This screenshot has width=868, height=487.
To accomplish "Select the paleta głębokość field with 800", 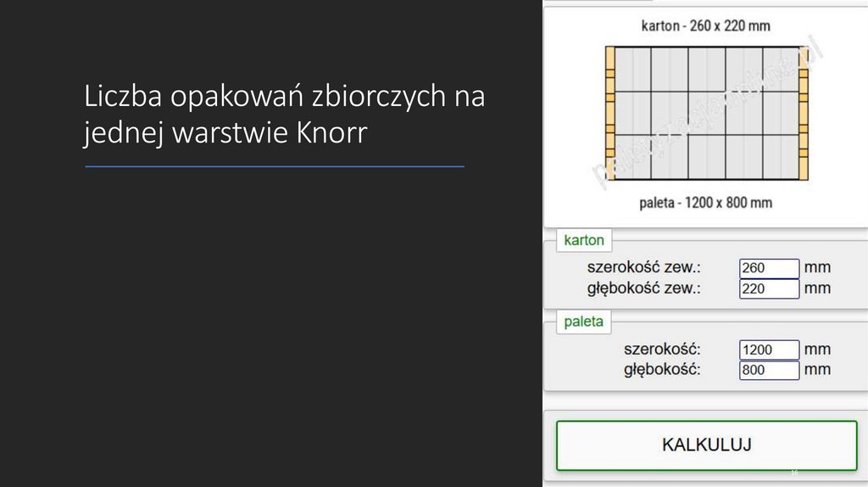I will pos(769,370).
